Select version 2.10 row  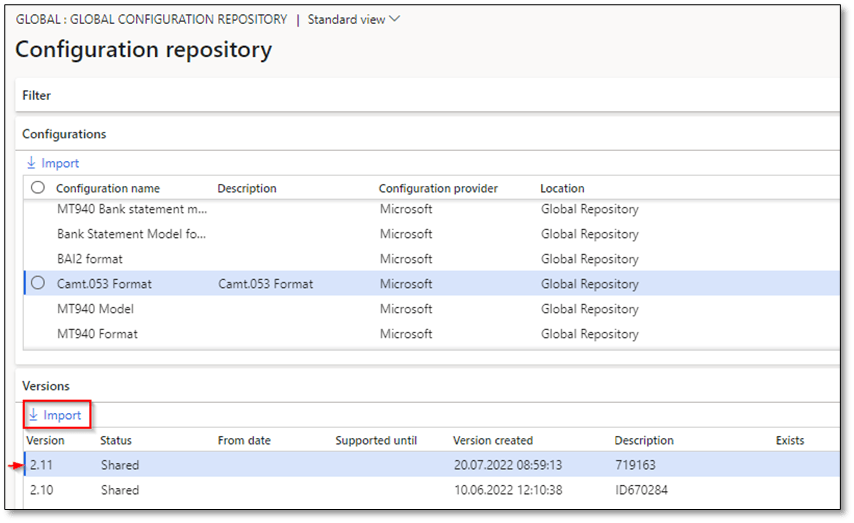42,490
